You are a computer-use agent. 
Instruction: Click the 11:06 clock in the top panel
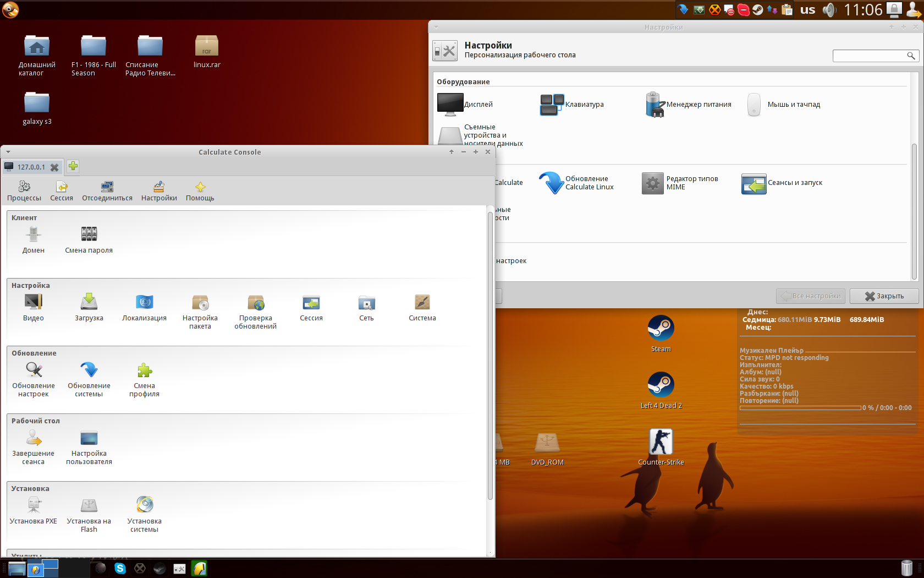click(863, 10)
